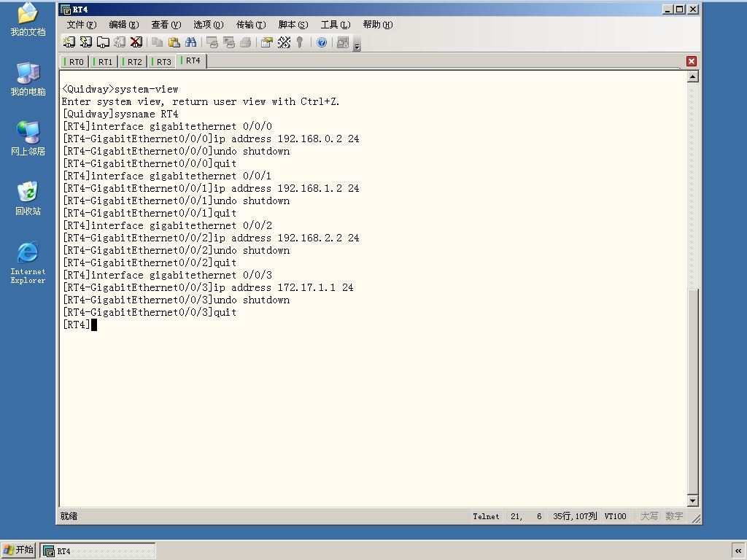Click the Keymap Editor toolbar icon

click(284, 42)
